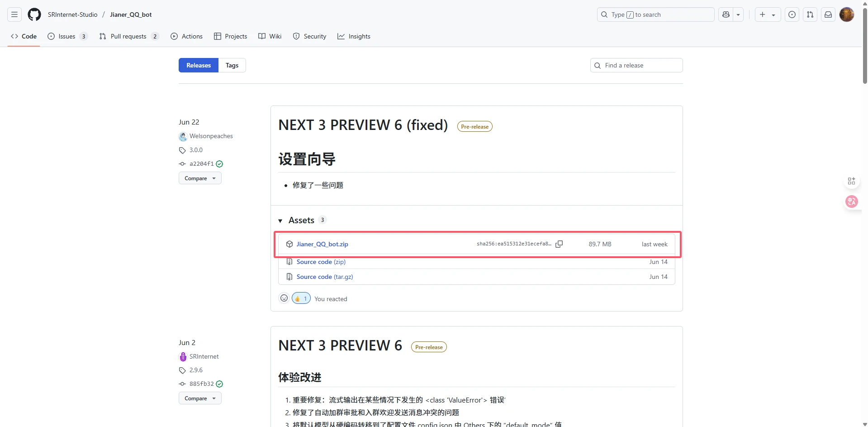Download Jianer_QQ_bot.zip asset

tap(323, 244)
